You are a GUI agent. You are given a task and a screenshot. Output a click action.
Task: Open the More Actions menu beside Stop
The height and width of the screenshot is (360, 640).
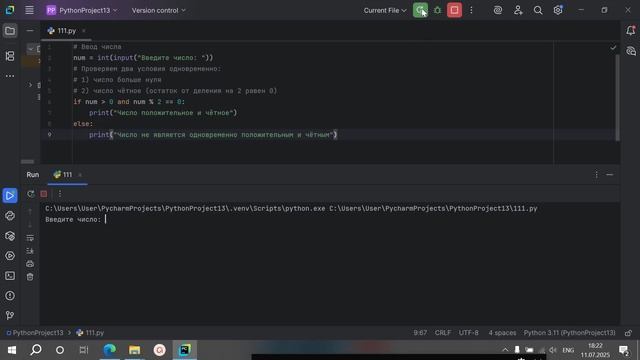pyautogui.click(x=471, y=10)
